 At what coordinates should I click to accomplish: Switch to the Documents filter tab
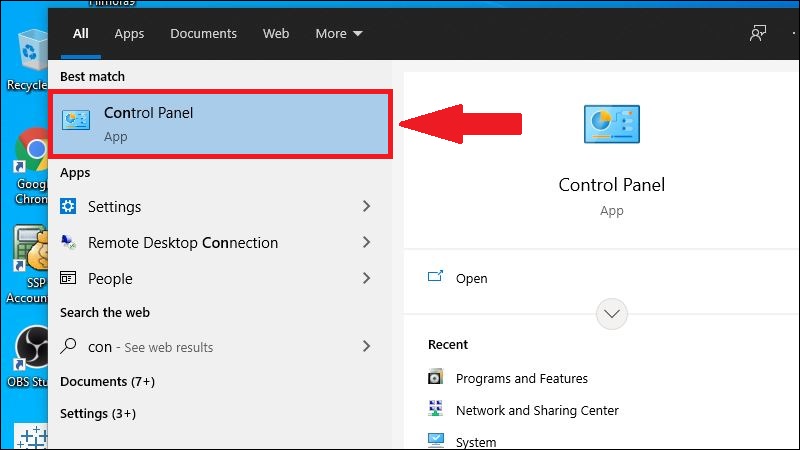[203, 33]
